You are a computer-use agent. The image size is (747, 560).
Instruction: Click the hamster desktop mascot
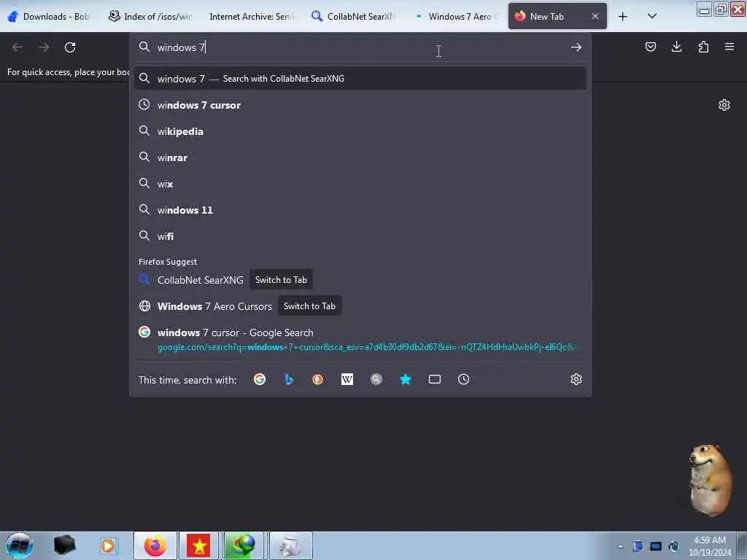(711, 480)
